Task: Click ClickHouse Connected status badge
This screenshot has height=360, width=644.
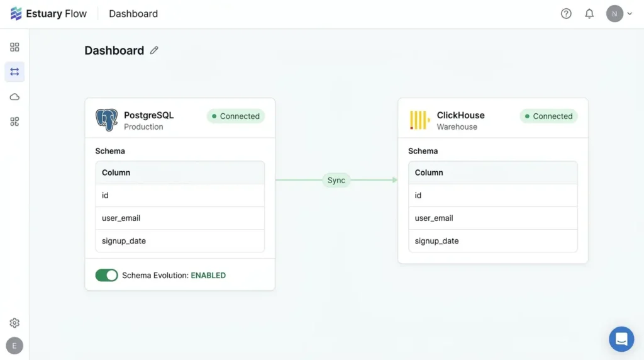Action: click(548, 116)
